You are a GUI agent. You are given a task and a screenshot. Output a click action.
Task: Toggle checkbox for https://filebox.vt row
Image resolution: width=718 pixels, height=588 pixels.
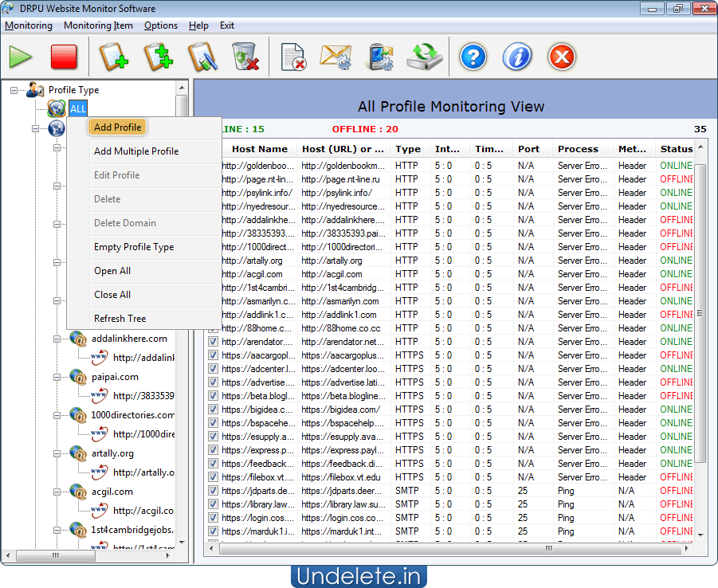[x=213, y=477]
